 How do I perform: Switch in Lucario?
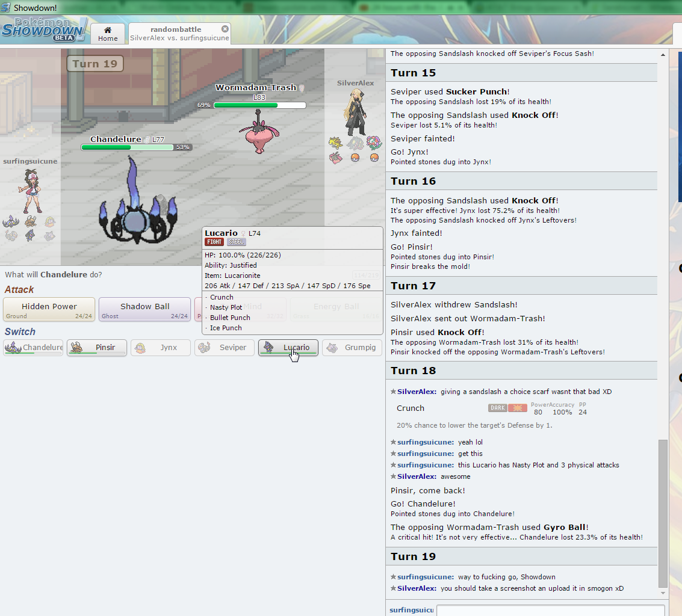288,347
